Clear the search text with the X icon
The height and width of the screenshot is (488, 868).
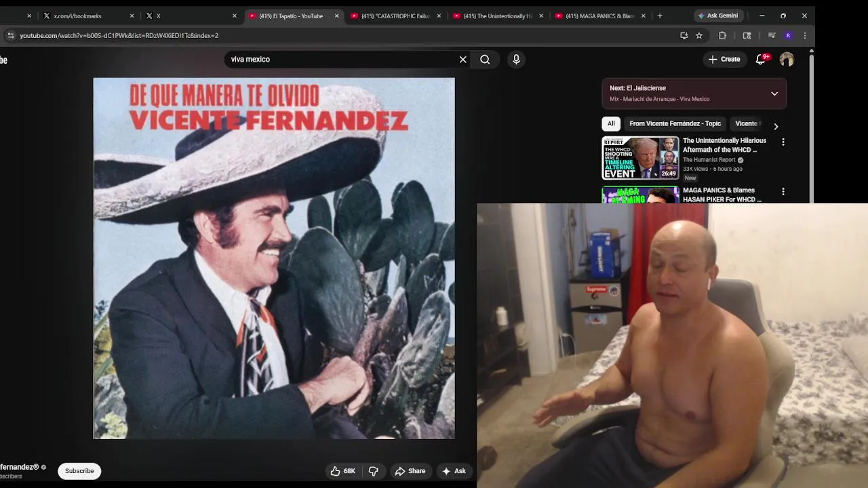pos(463,60)
